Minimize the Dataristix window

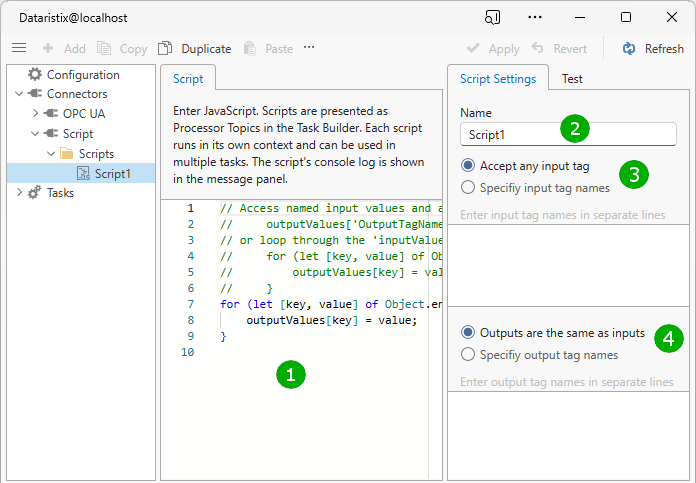(580, 17)
